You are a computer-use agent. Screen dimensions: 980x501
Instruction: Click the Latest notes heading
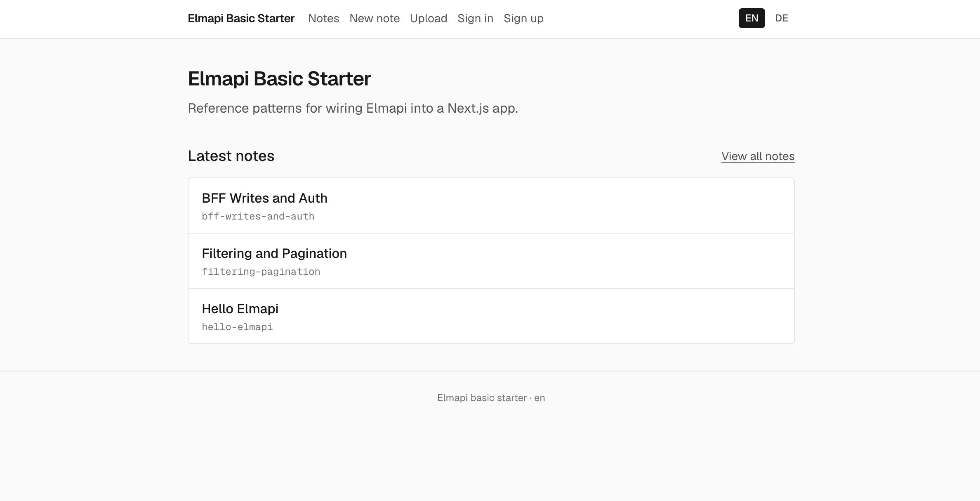[x=231, y=156]
